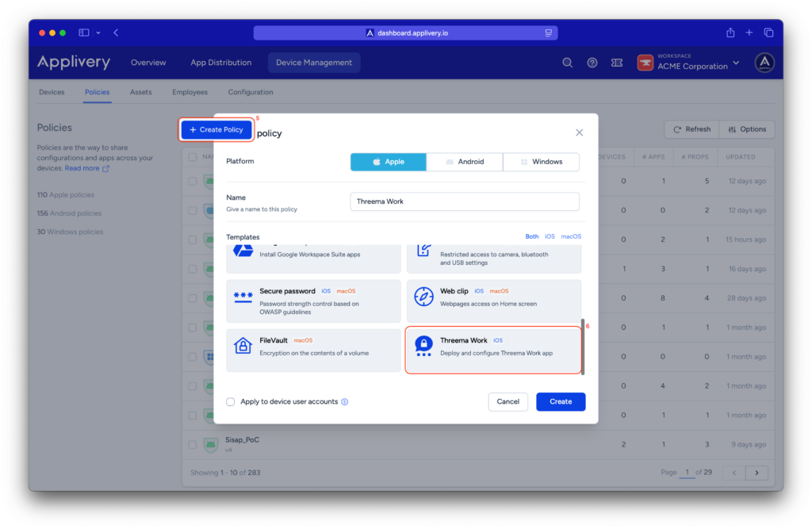Screen dimensions: 812x529
Task: Toggle the select-all checkbox in table header
Action: 193,157
